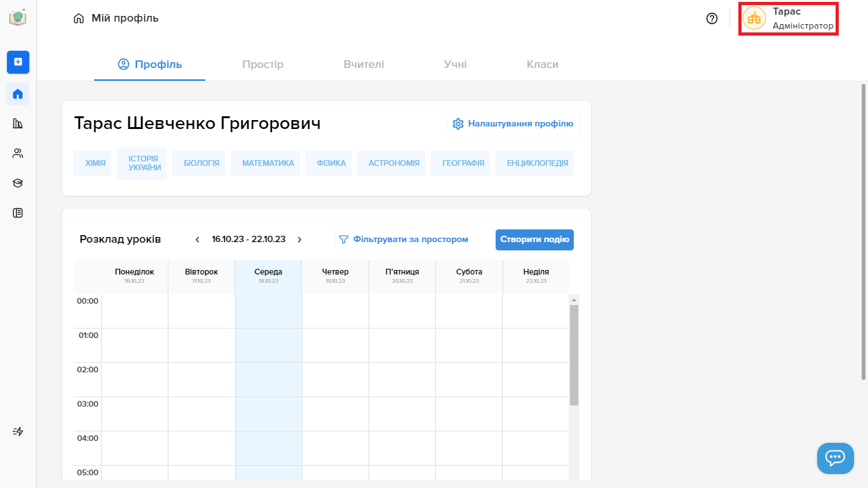Viewport: 868px width, 488px height.
Task: Open Тарас Адміністратор account menu
Action: 788,18
